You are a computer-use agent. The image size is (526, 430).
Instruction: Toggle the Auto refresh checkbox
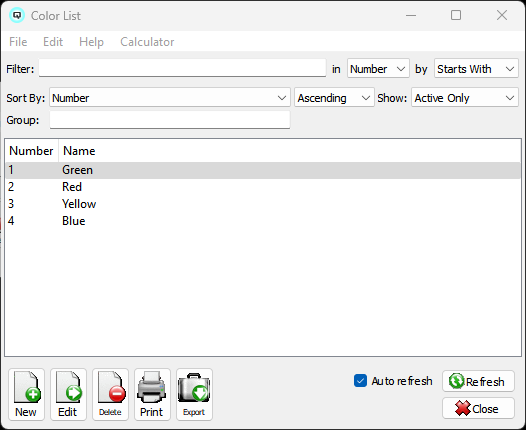pyautogui.click(x=360, y=381)
